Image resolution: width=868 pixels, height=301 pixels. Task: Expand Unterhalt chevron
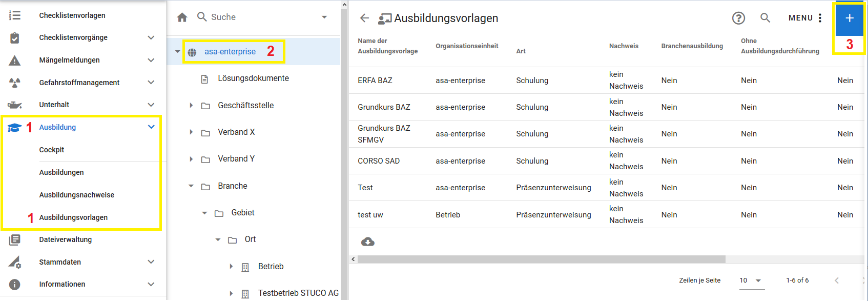(x=151, y=105)
